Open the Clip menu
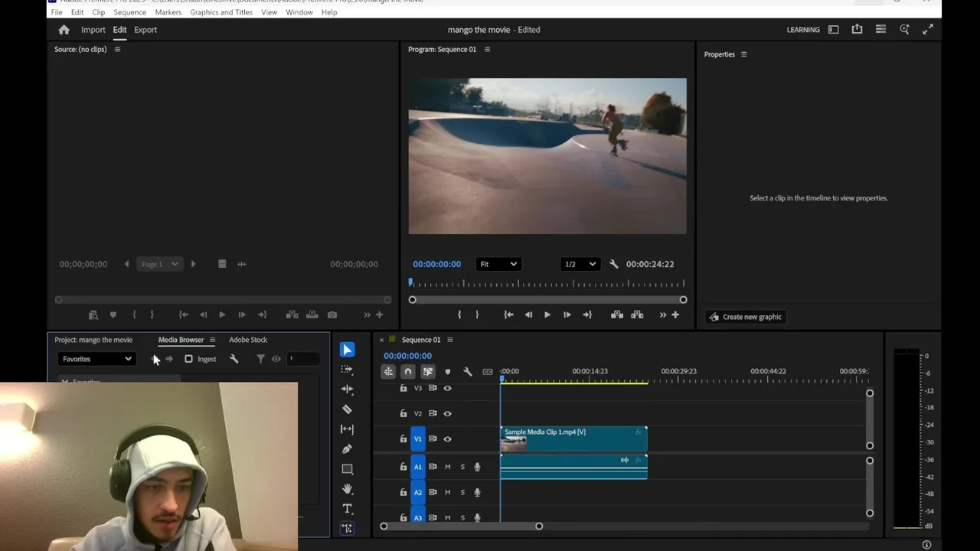 pyautogui.click(x=99, y=12)
